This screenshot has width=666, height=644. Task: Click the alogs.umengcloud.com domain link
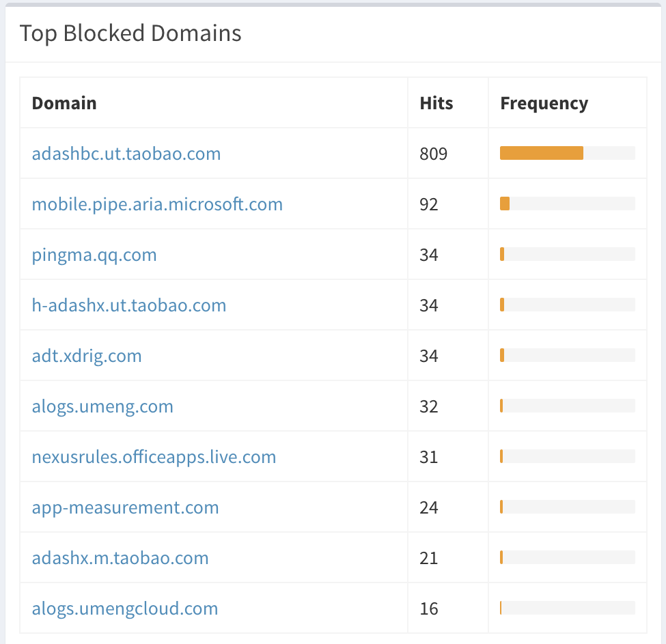tap(125, 608)
